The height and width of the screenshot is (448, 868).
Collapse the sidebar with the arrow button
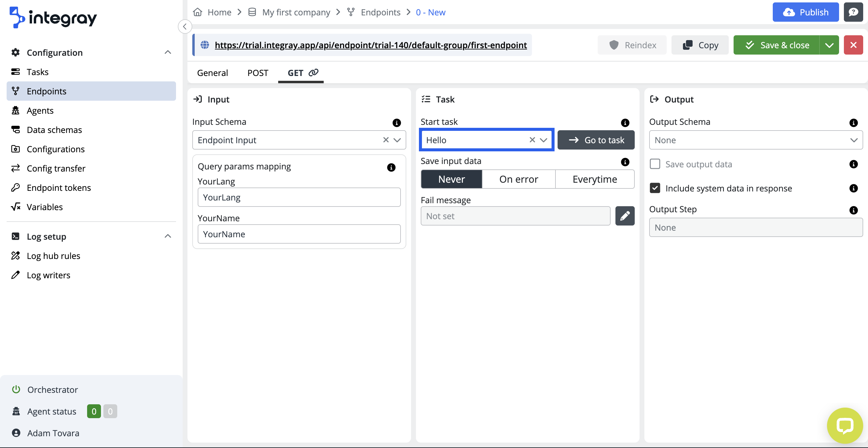[185, 26]
